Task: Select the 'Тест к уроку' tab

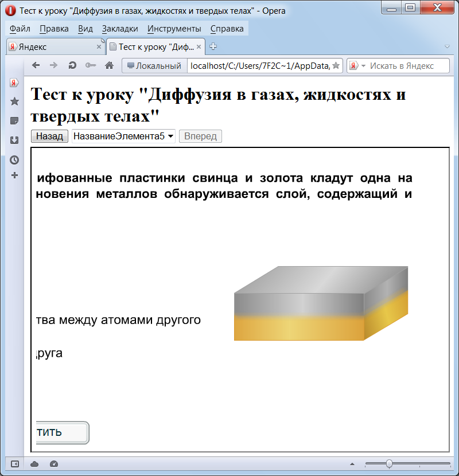Action: (156, 47)
